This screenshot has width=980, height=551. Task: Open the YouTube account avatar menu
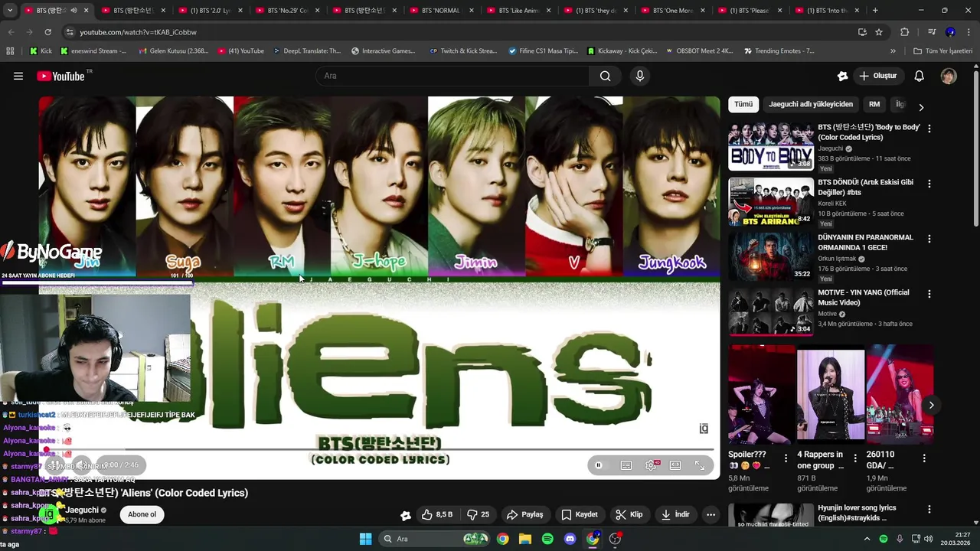(949, 76)
